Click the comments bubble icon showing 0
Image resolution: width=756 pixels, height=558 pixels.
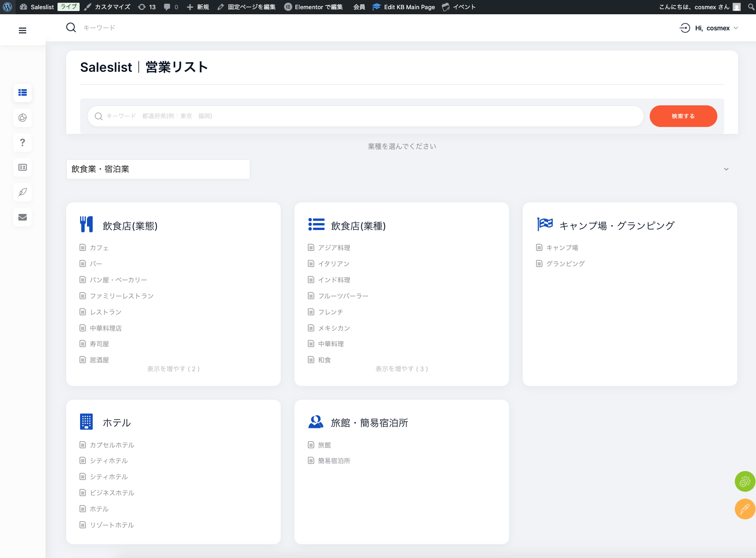tap(171, 7)
